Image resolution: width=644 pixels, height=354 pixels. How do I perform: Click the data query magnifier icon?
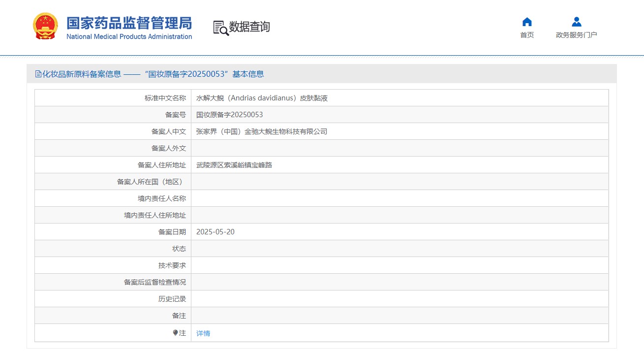(x=220, y=28)
